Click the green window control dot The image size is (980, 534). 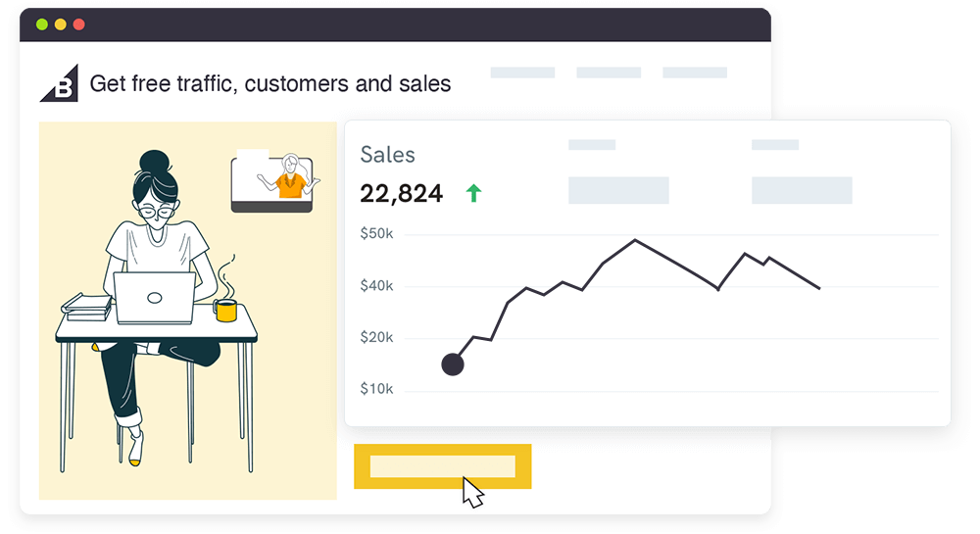pos(42,24)
